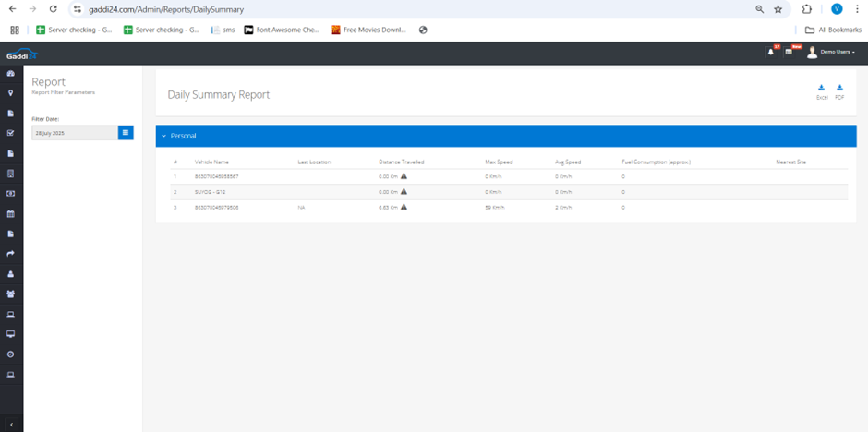
Task: Click the Last Location column header
Action: pos(314,162)
